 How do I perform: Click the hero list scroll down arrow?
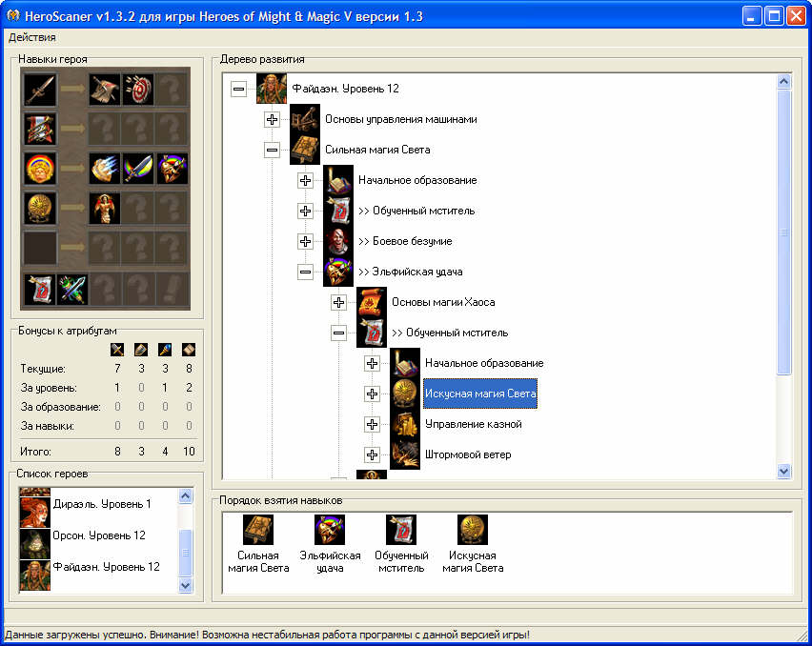click(x=186, y=585)
